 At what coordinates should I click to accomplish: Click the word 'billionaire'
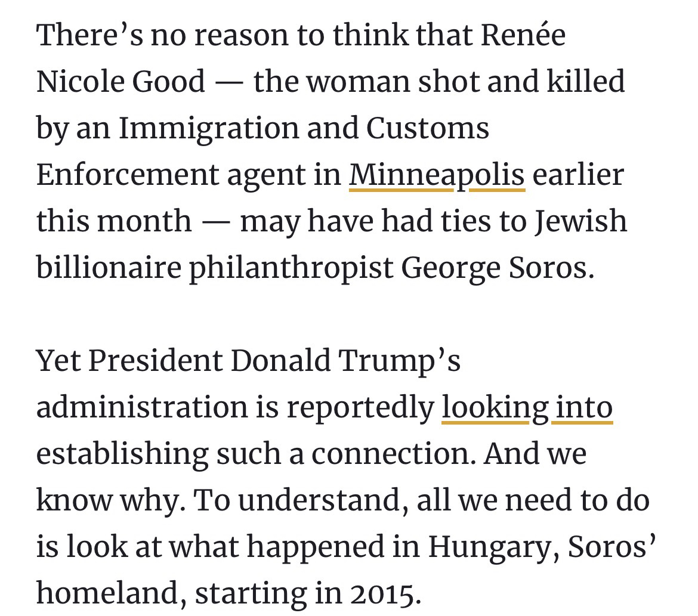tap(109, 267)
